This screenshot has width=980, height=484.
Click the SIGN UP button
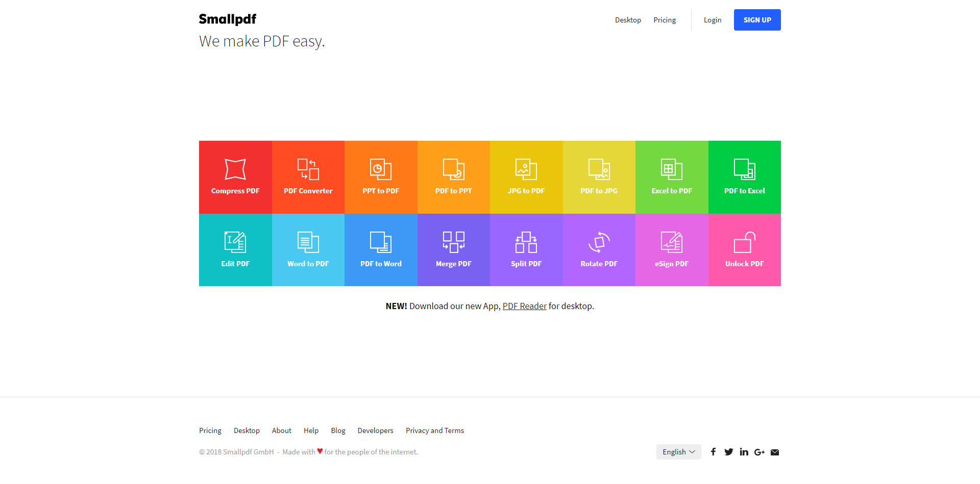pyautogui.click(x=757, y=20)
